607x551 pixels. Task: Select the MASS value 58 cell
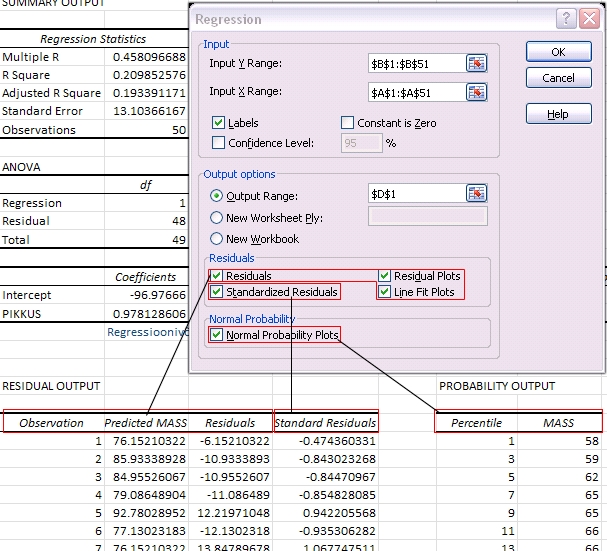tap(560, 441)
